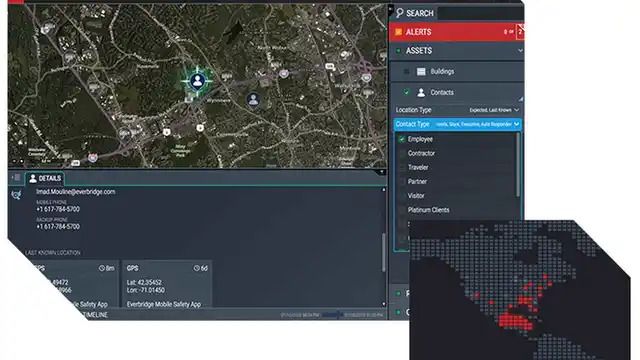Click into the Search input field
Image resolution: width=640 pixels, height=360 pixels.
pyautogui.click(x=480, y=13)
